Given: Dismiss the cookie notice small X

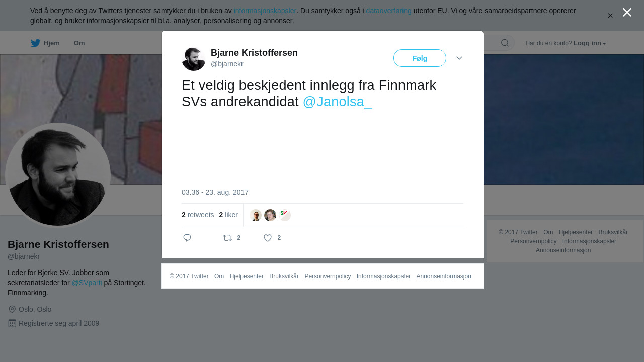Looking at the screenshot, I should coord(610,16).
